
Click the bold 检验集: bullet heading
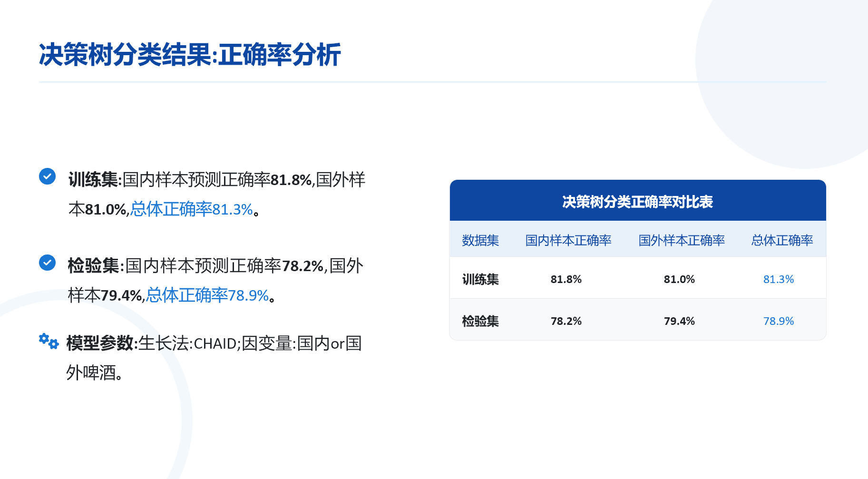coord(96,266)
